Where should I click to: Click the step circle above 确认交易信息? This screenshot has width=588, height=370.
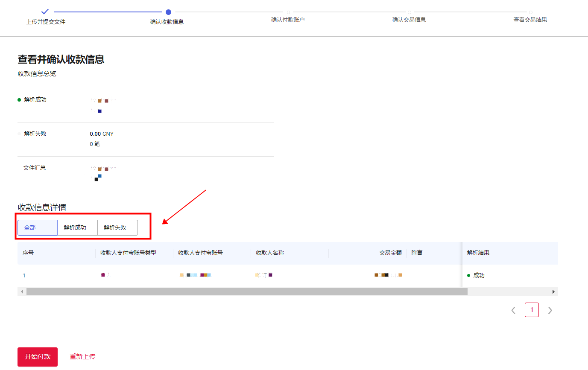[x=410, y=12]
